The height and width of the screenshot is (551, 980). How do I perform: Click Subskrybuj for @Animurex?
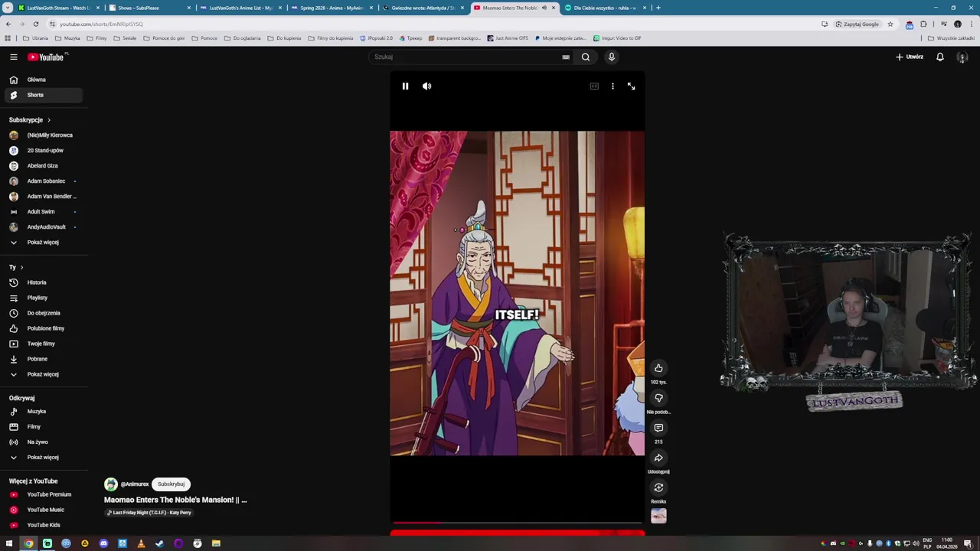click(171, 484)
